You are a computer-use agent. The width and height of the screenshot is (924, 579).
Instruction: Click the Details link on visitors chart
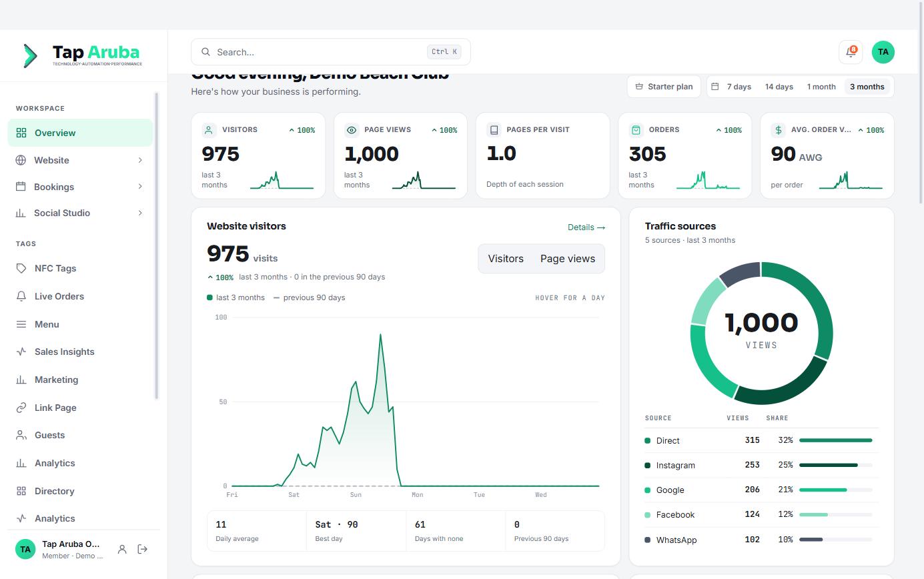click(x=586, y=227)
